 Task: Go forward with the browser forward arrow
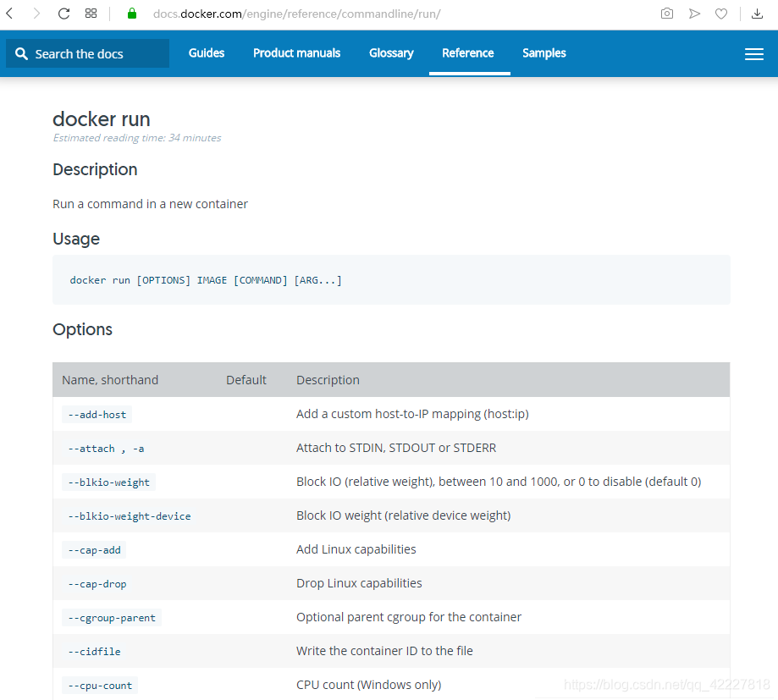click(x=36, y=14)
